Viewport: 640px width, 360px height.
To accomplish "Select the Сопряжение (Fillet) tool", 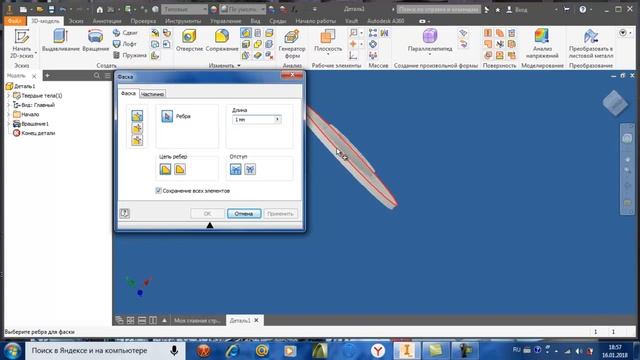I will (222, 41).
